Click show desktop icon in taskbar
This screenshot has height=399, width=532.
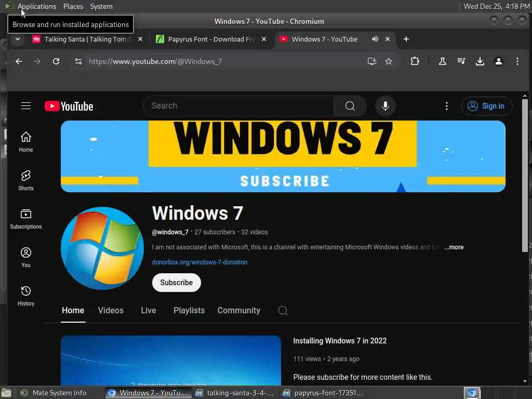tap(6, 393)
